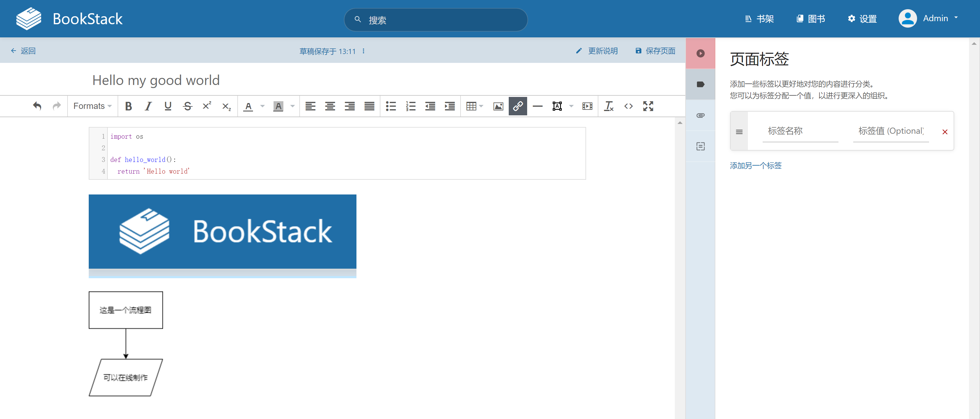Insert a horizontal line
Image resolution: width=980 pixels, height=419 pixels.
pos(537,106)
